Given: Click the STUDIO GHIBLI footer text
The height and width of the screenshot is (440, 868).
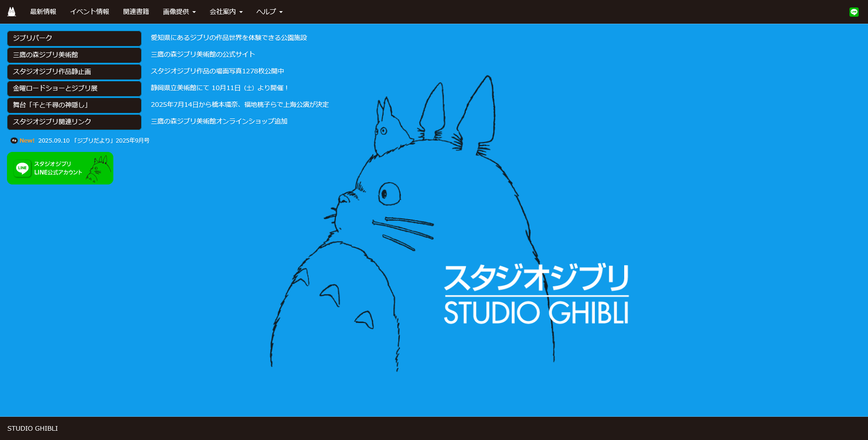Looking at the screenshot, I should coord(33,428).
